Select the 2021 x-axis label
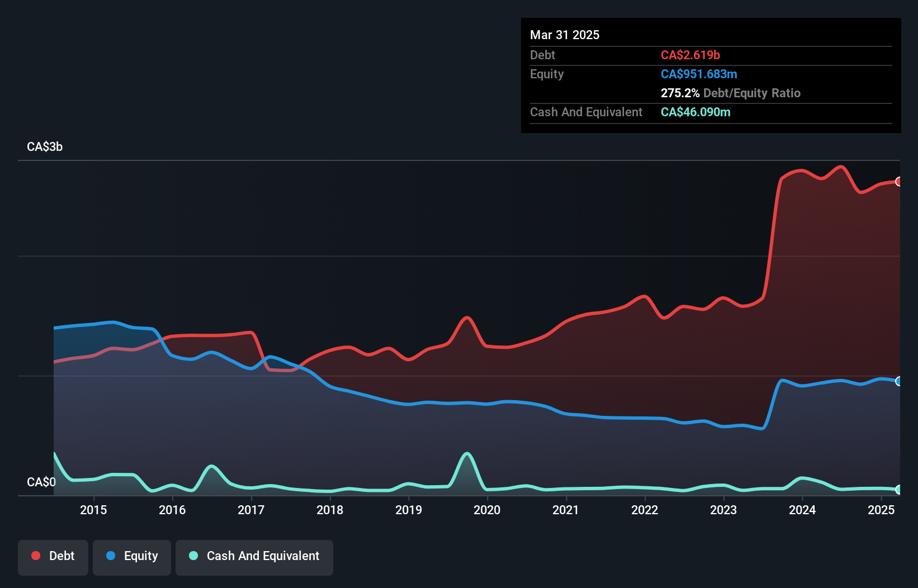Viewport: 918px width, 588px height. coord(566,510)
